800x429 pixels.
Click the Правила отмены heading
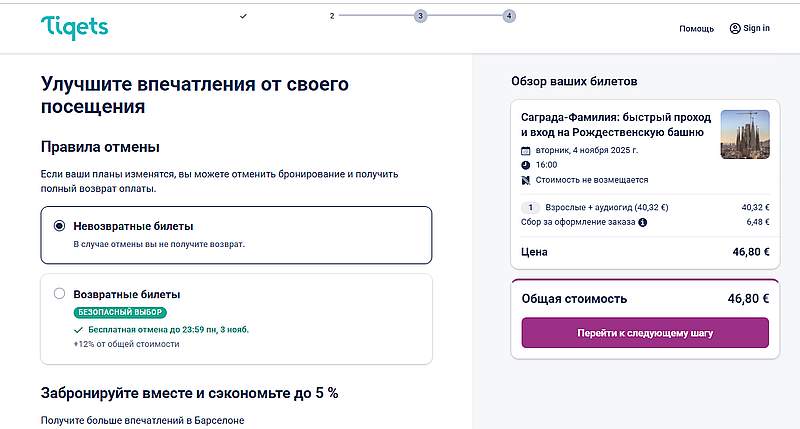click(x=100, y=147)
